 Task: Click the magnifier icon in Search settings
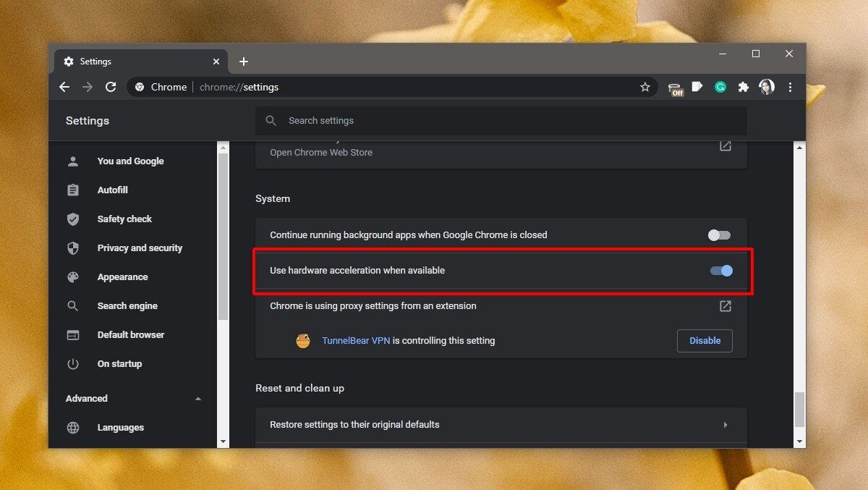pyautogui.click(x=271, y=121)
